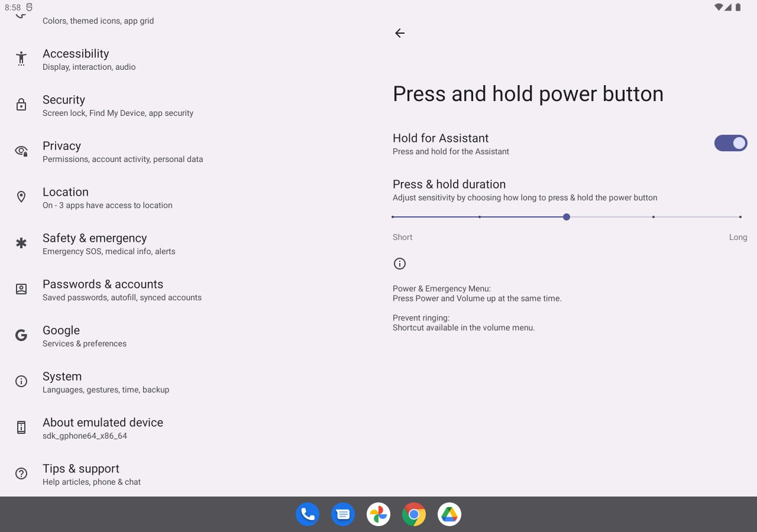This screenshot has width=757, height=532.
Task: Open the Phone app in taskbar
Action: tap(308, 514)
